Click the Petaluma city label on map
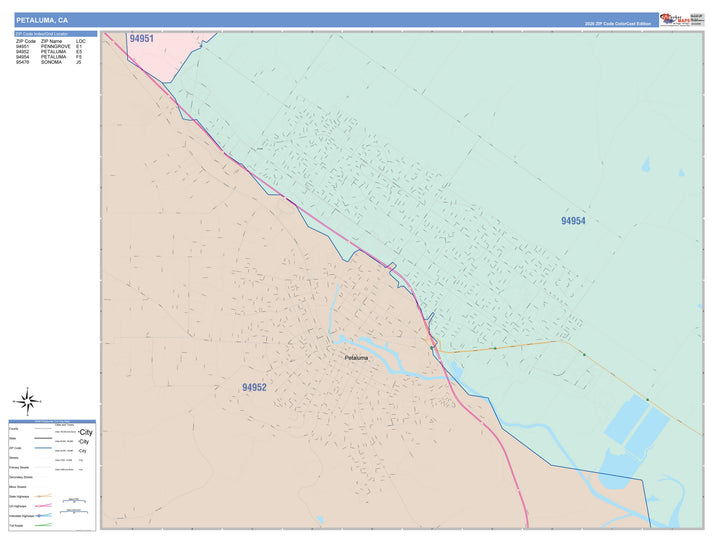This screenshot has width=720, height=543. (356, 358)
